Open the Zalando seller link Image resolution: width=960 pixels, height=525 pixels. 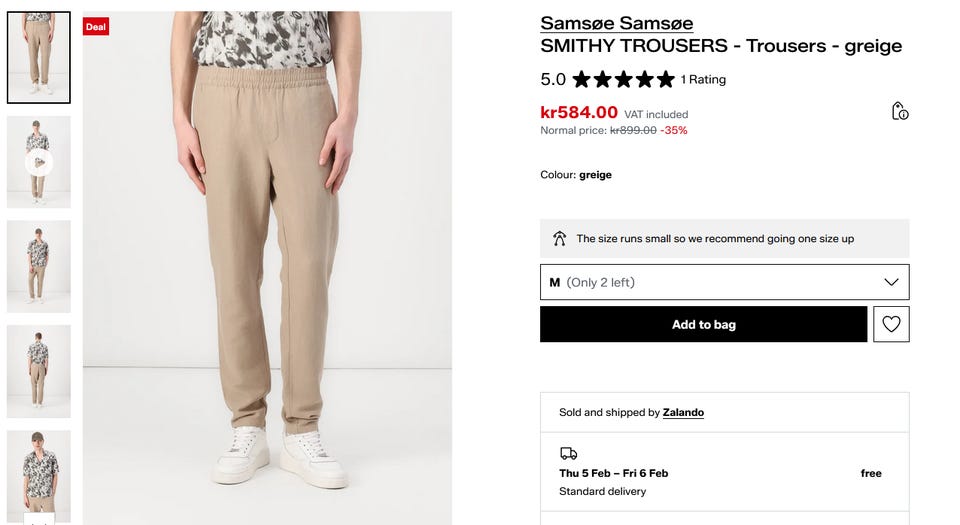tap(683, 412)
